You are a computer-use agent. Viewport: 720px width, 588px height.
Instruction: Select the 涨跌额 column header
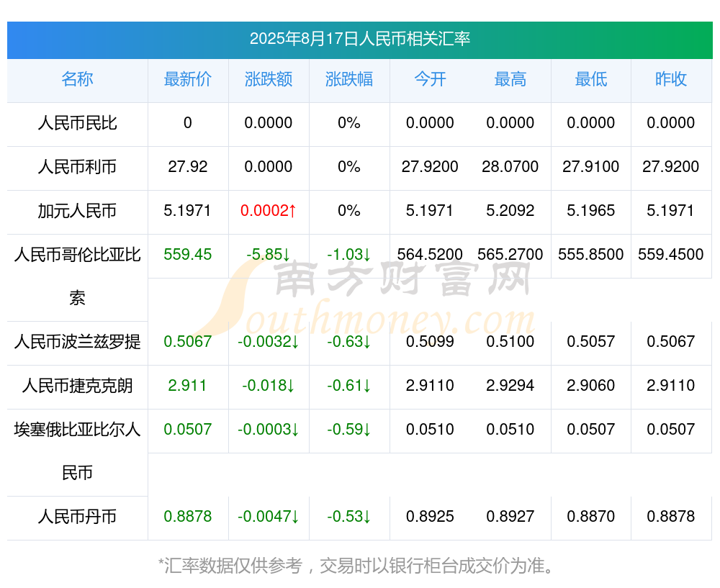point(269,79)
